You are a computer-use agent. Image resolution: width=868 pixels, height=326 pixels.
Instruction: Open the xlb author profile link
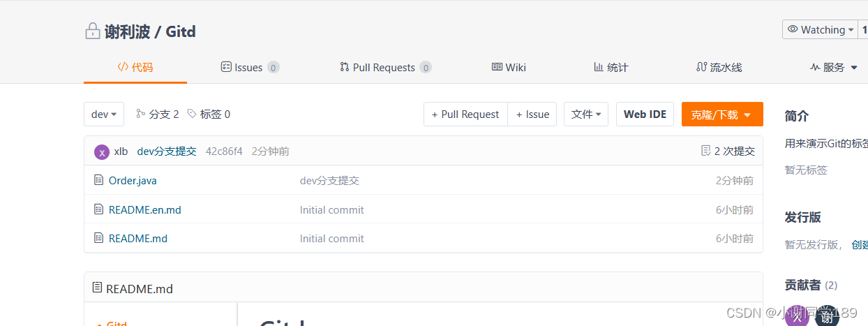coord(121,151)
